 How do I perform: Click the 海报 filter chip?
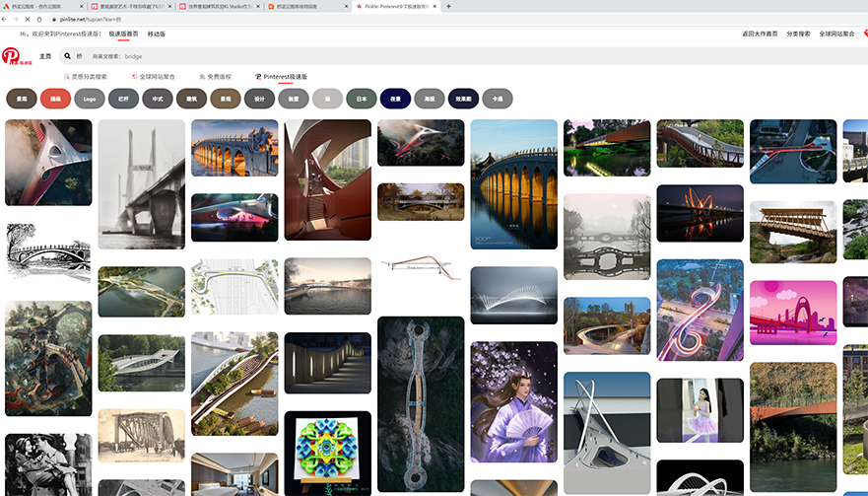(430, 99)
